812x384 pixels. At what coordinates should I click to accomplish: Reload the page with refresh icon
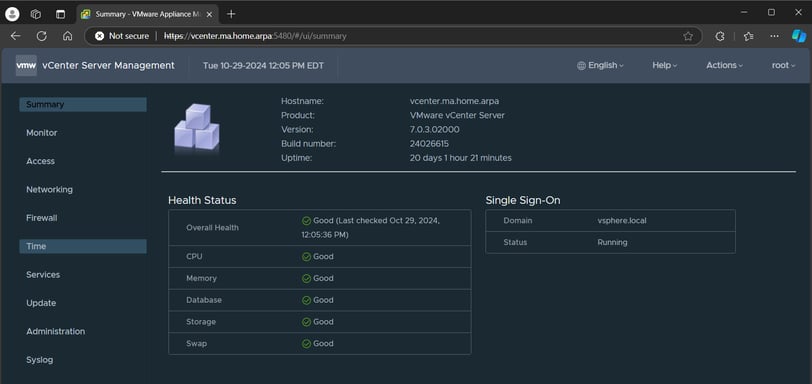coord(41,36)
